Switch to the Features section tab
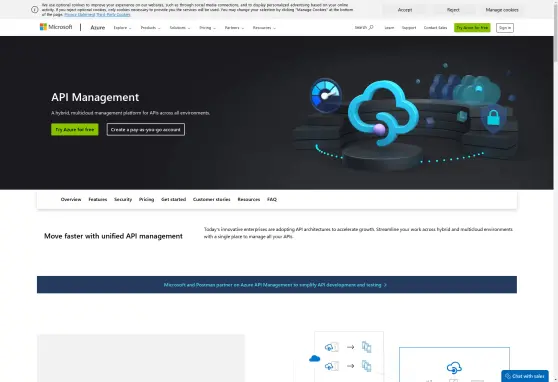 click(x=98, y=199)
